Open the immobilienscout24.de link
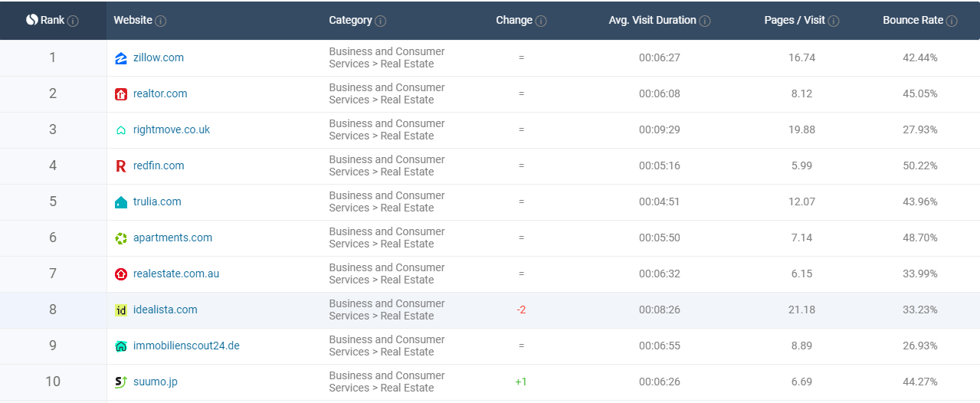 (x=186, y=346)
